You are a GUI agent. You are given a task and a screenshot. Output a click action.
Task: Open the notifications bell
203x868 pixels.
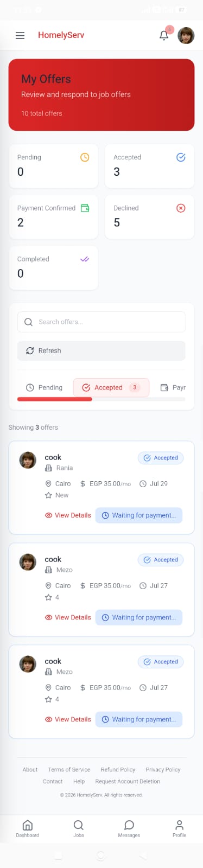pos(163,35)
